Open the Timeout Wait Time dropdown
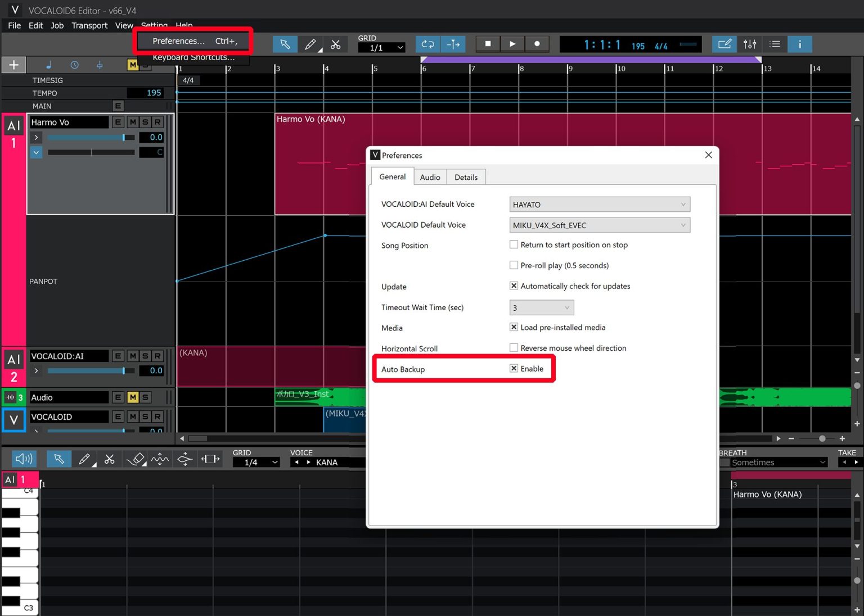Viewport: 864px width, 616px height. [541, 307]
